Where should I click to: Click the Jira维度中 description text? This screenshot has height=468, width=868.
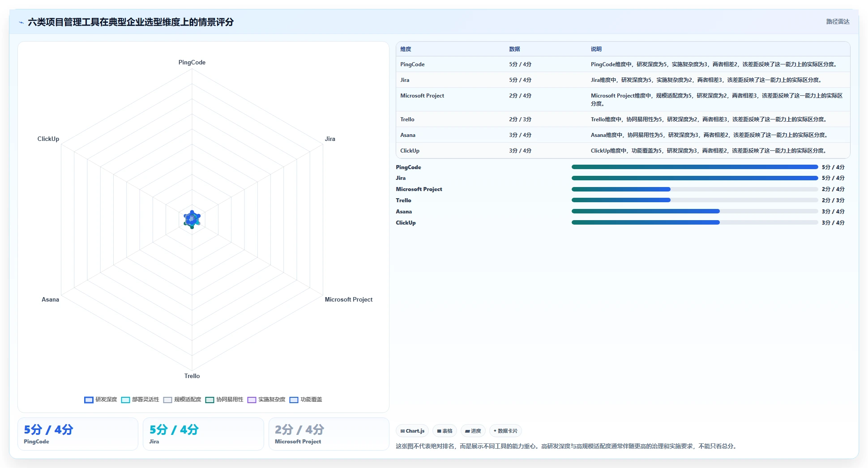tap(706, 80)
